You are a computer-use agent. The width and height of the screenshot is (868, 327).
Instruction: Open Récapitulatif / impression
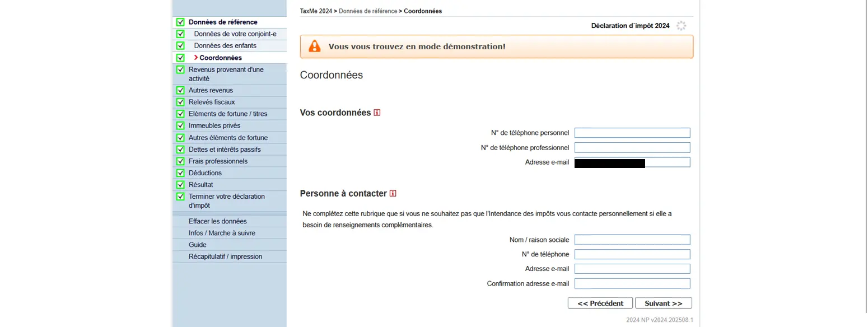pos(225,256)
